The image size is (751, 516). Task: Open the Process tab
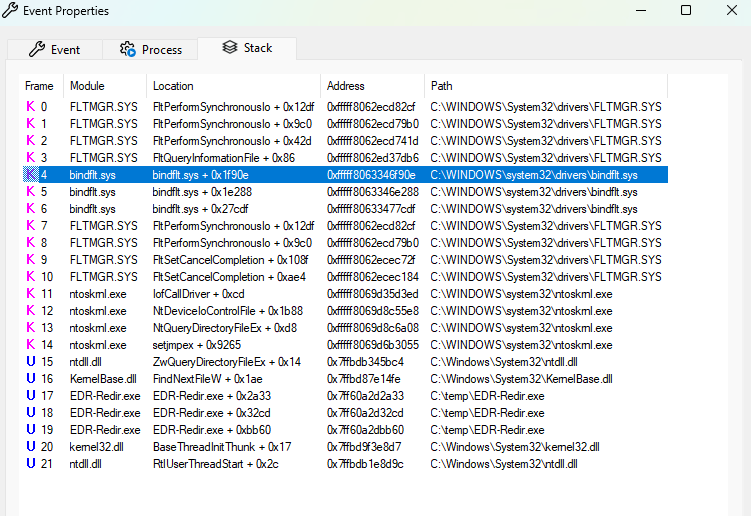tap(151, 49)
